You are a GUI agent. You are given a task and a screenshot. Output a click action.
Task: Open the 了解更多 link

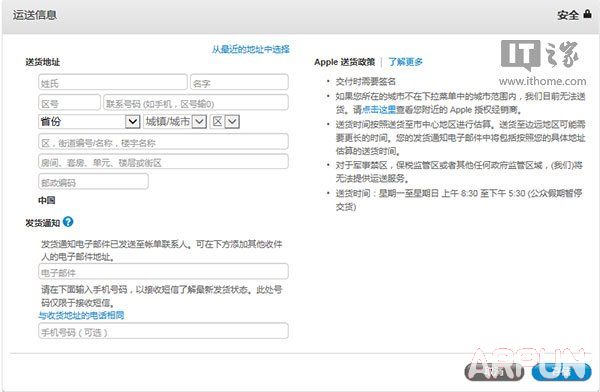(406, 62)
